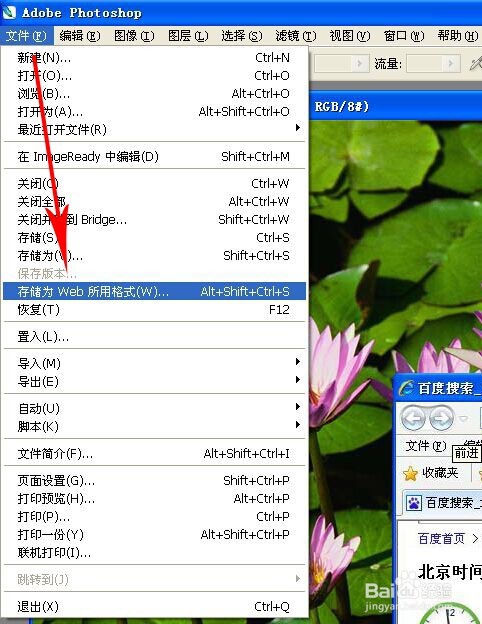Choose 打印(P)... menu entry

(x=154, y=517)
